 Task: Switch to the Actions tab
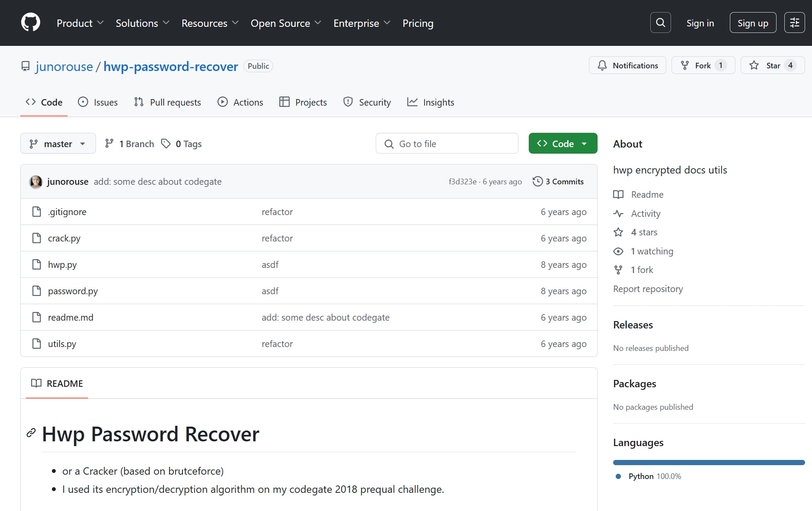coord(240,103)
